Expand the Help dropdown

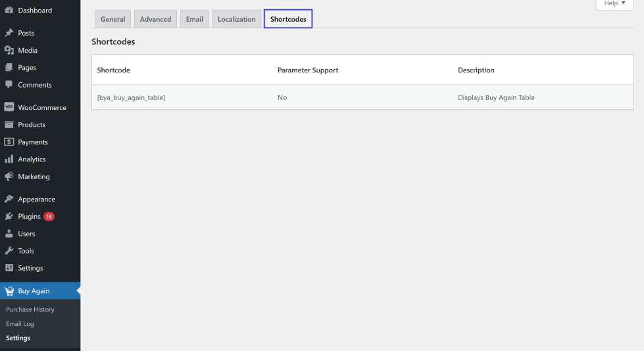[x=614, y=4]
